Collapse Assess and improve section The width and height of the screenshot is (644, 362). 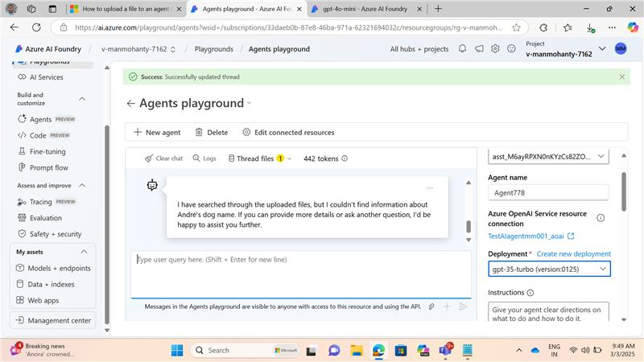[x=82, y=186]
